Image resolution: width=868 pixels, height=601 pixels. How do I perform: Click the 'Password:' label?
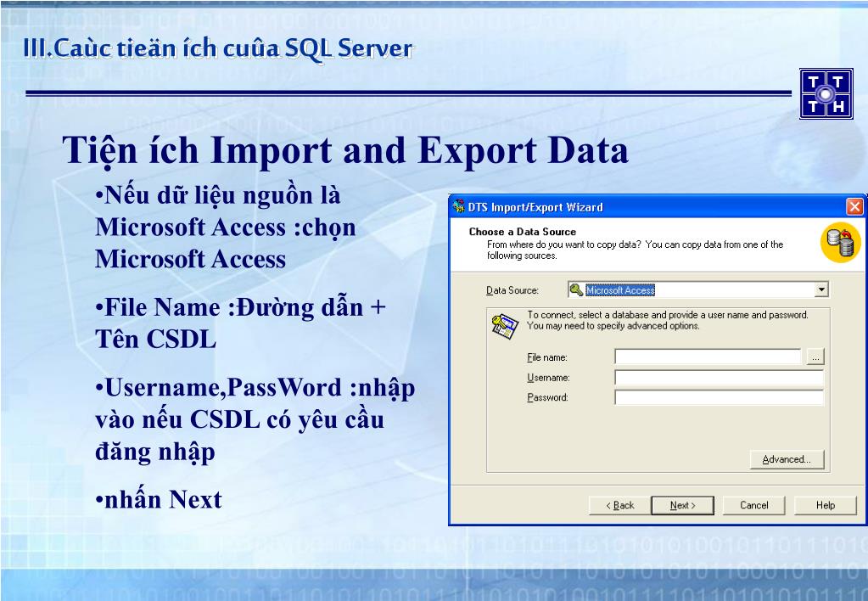click(x=547, y=397)
